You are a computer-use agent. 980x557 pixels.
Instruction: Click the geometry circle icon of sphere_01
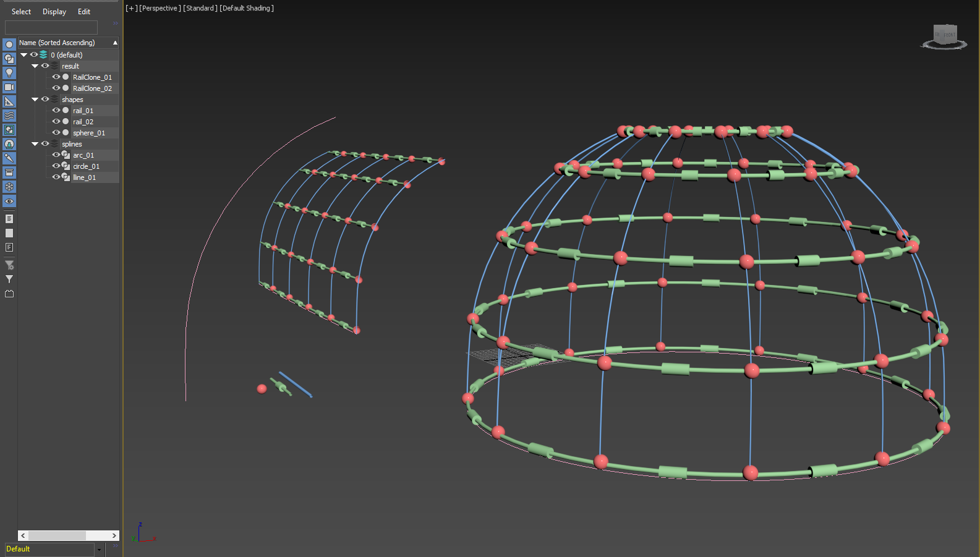point(66,133)
